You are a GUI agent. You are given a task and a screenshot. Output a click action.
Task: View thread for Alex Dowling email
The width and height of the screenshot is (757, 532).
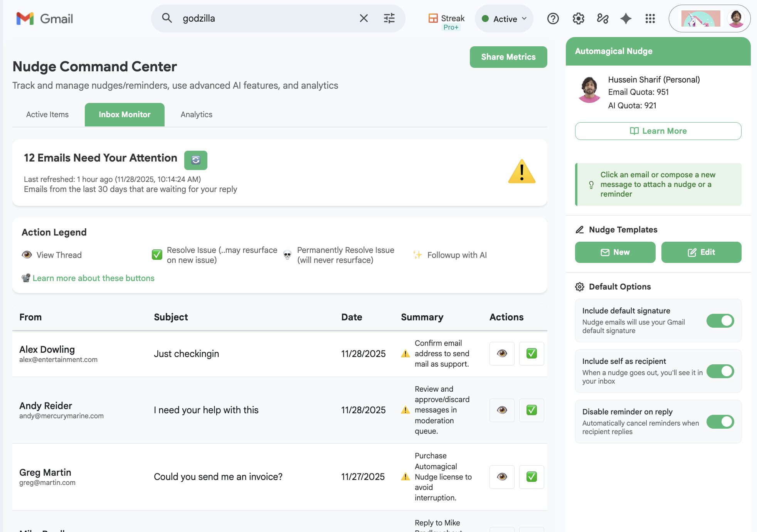[x=502, y=354]
